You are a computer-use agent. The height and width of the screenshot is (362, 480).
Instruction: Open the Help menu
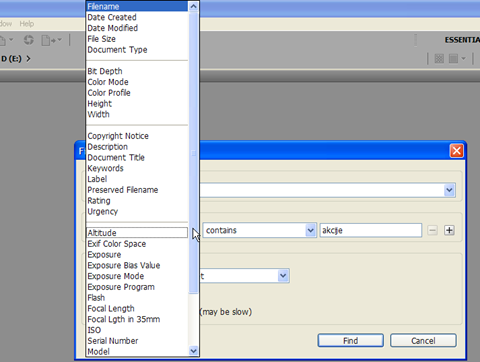click(27, 24)
